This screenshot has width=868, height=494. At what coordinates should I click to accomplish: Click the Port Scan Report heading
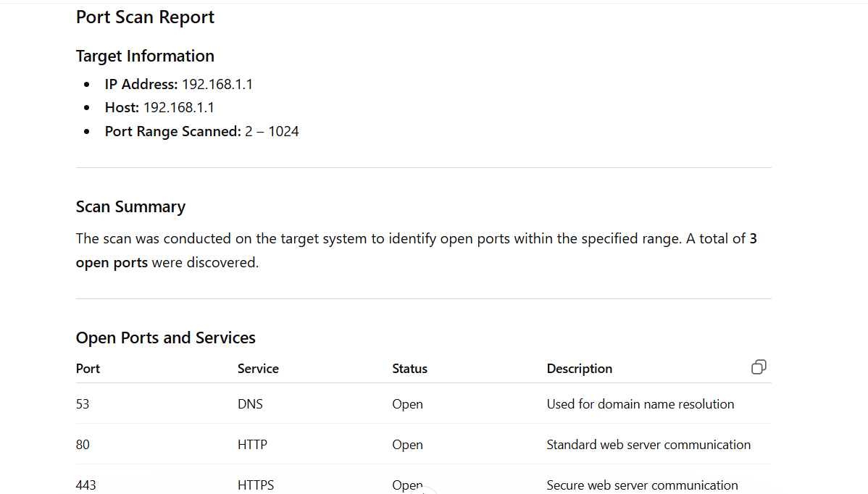145,17
